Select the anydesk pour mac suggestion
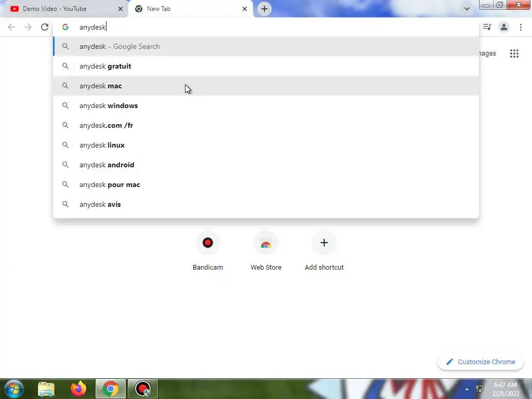This screenshot has height=399, width=532. point(267,184)
